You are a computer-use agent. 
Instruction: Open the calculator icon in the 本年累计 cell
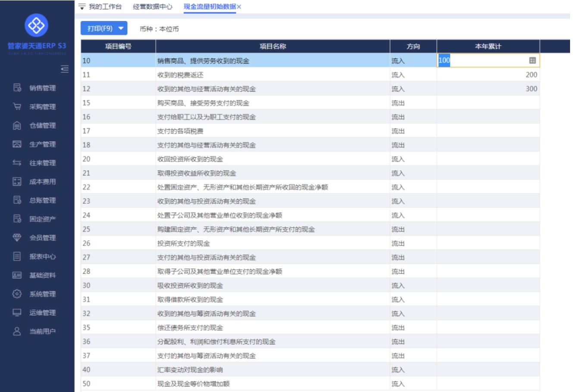point(533,60)
